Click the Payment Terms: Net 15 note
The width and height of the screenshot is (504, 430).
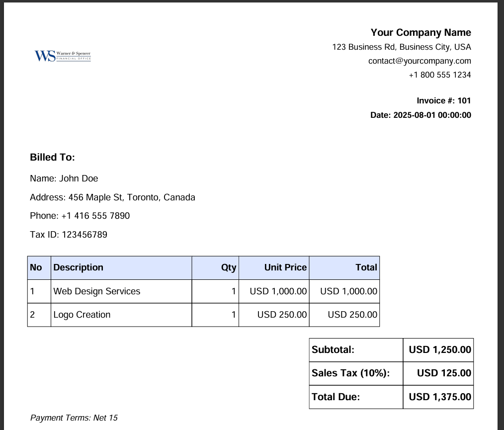(74, 418)
